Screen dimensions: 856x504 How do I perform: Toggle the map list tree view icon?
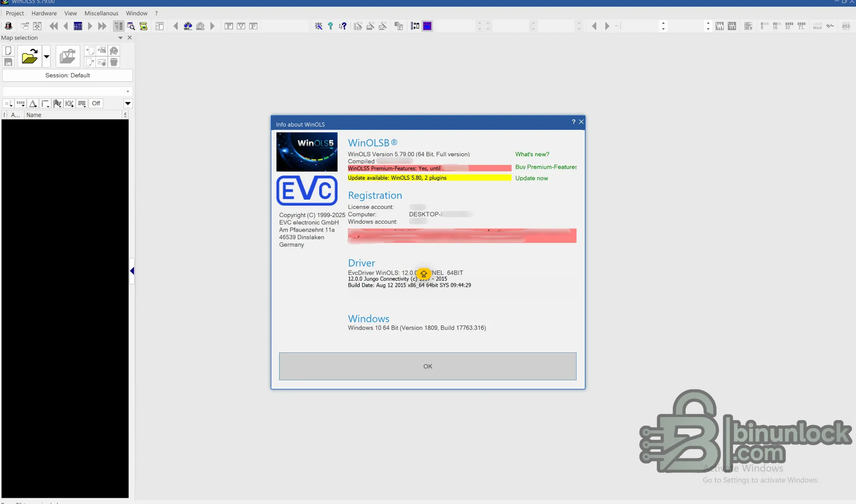(x=119, y=26)
